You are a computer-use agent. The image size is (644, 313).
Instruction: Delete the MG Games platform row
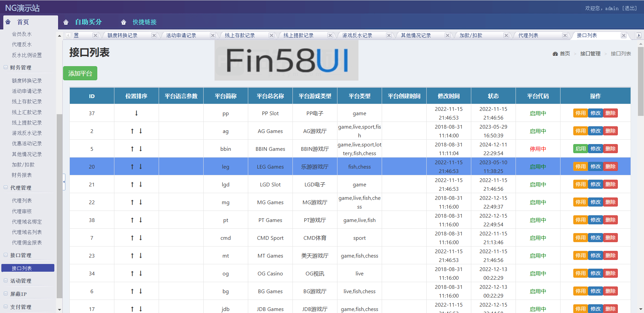click(x=610, y=202)
